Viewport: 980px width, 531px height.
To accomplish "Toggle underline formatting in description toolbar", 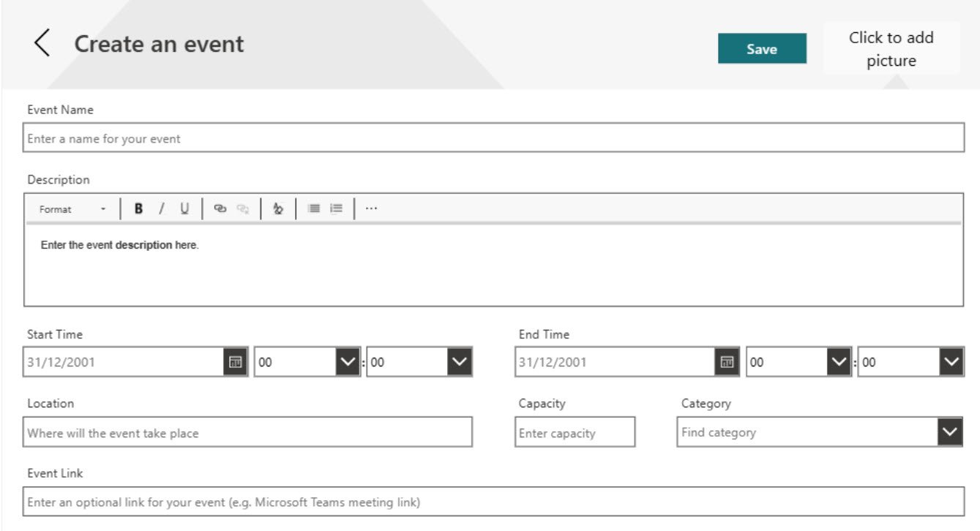I will 184,209.
